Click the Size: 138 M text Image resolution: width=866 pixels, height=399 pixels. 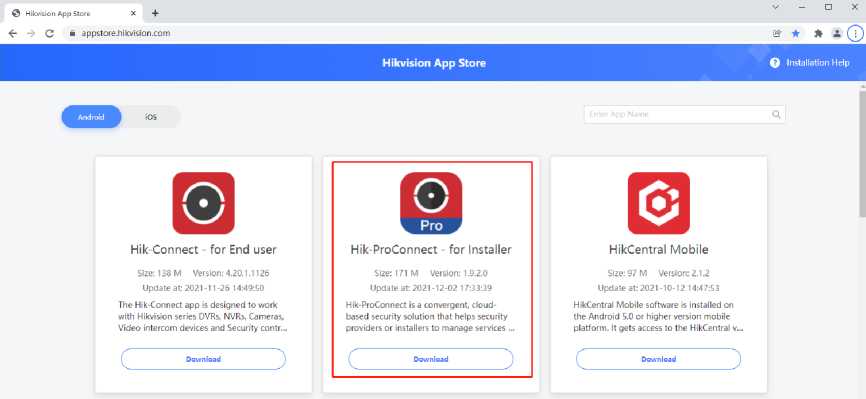(160, 273)
